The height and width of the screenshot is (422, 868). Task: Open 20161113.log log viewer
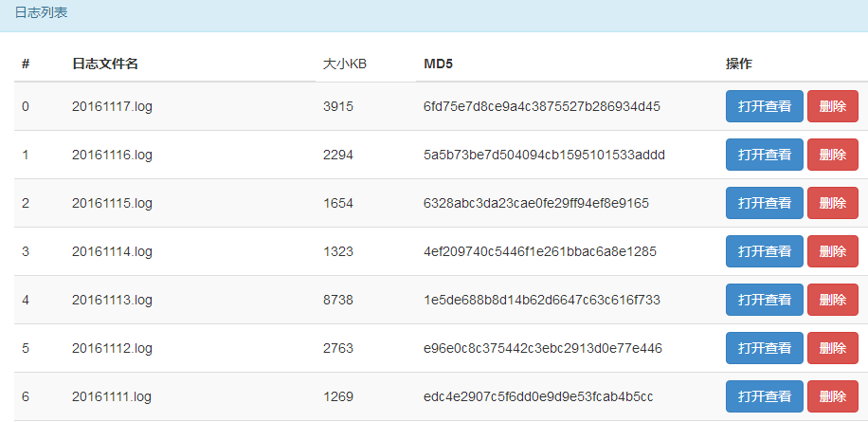point(764,300)
